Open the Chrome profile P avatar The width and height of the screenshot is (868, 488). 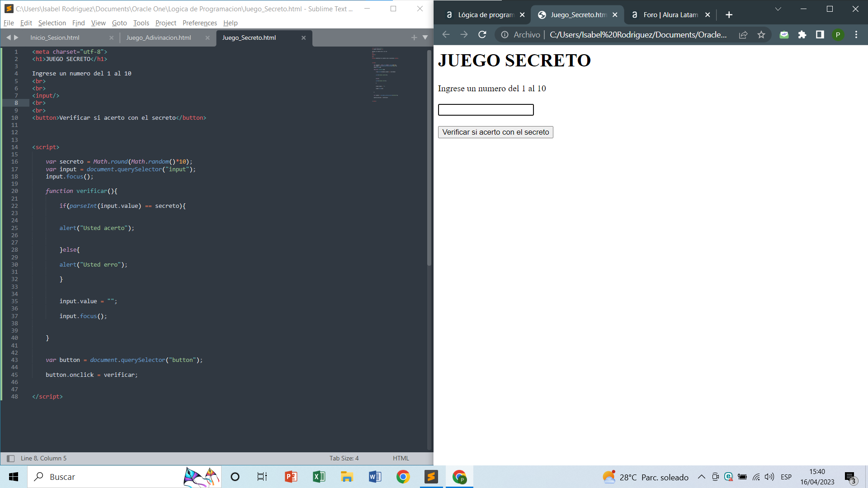tap(838, 35)
